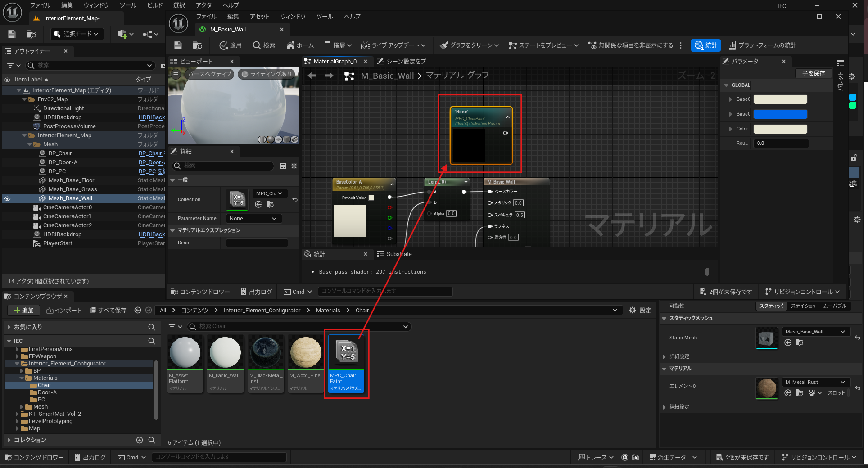
Task: Toggle the Lighting (ライティングあり) view mode
Action: click(x=267, y=74)
